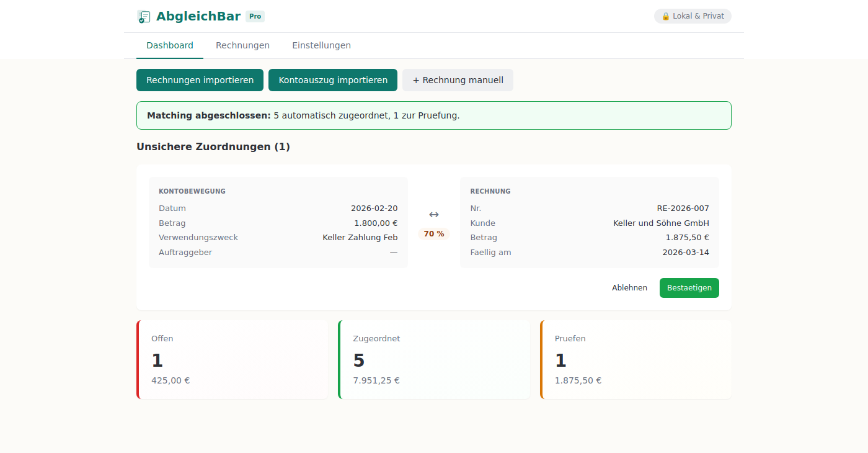Viewport: 868px width, 453px height.
Task: Click the AbgleichBar document logo icon
Action: tap(144, 16)
